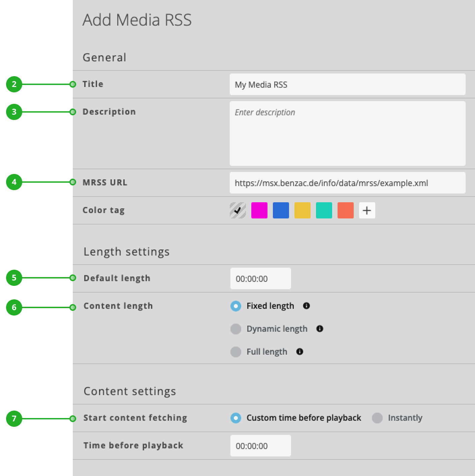The height and width of the screenshot is (476, 475).
Task: Click the numbered marker 7 beside Start content fetching
Action: 14,418
